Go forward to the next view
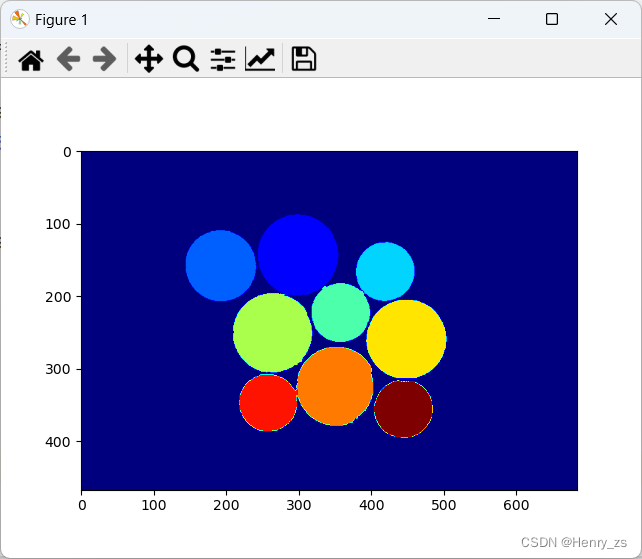642x559 pixels. point(105,59)
